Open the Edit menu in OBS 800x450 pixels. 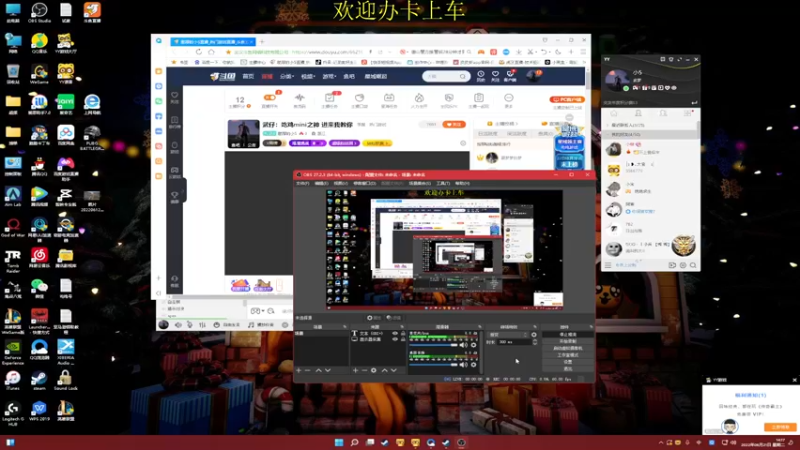click(321, 183)
